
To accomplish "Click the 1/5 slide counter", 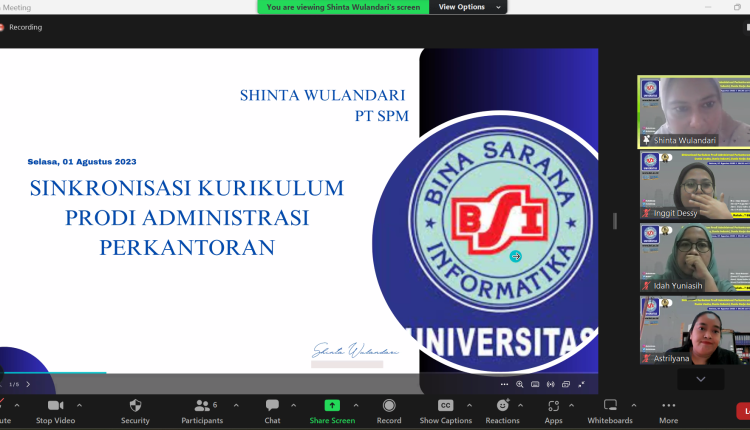I will coord(14,384).
